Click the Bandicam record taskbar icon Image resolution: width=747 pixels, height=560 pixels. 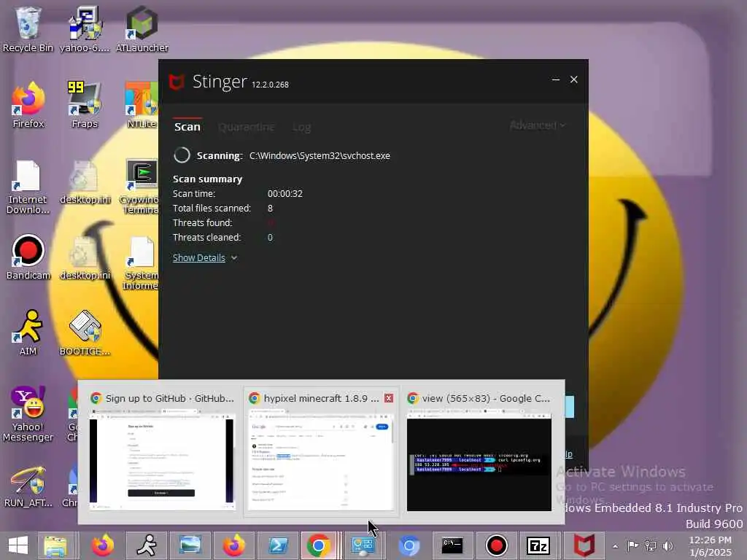496,545
